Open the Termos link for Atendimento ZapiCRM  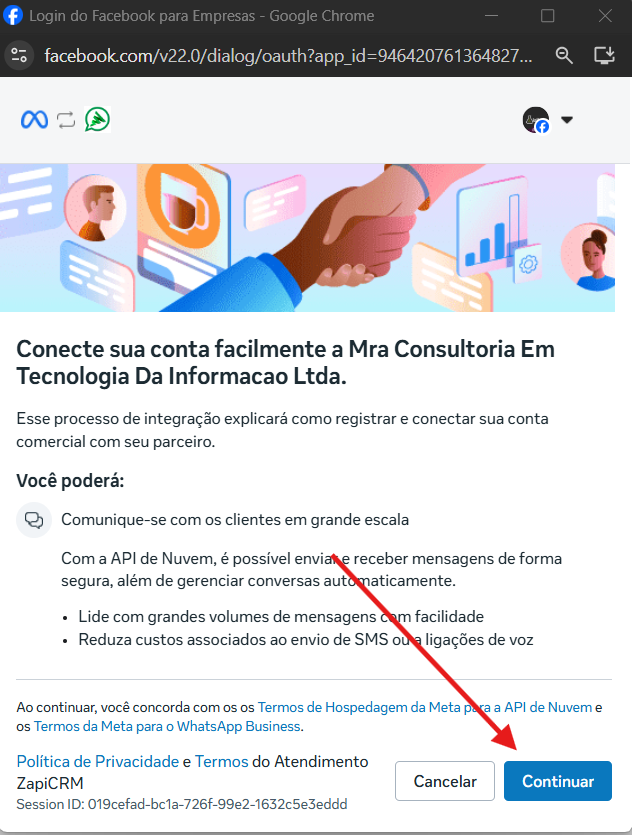coord(221,762)
